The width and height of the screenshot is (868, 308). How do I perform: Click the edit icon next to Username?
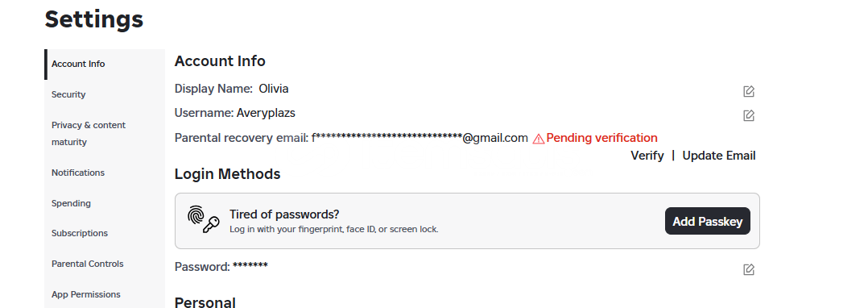tap(749, 115)
